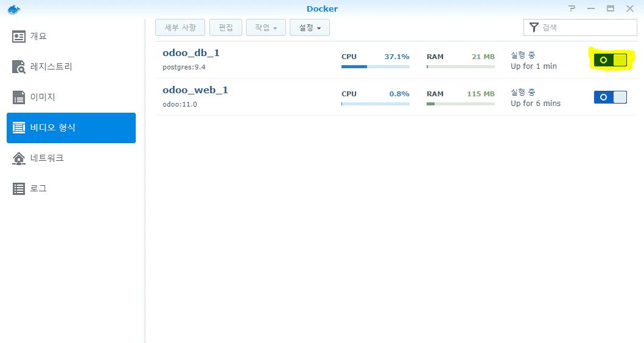Click the 레지스트리 registry sidebar icon

click(19, 67)
